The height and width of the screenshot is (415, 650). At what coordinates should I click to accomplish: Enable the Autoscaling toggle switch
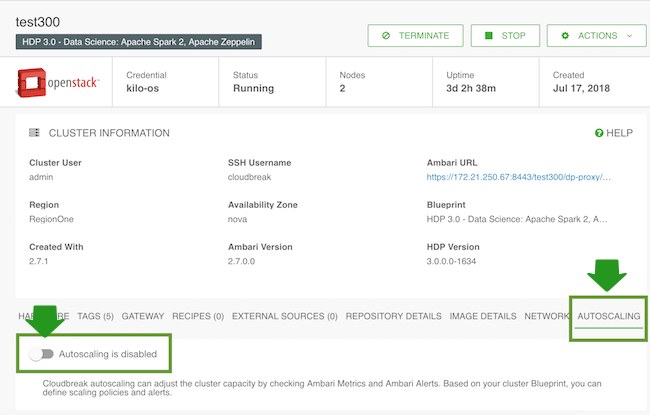(x=41, y=354)
